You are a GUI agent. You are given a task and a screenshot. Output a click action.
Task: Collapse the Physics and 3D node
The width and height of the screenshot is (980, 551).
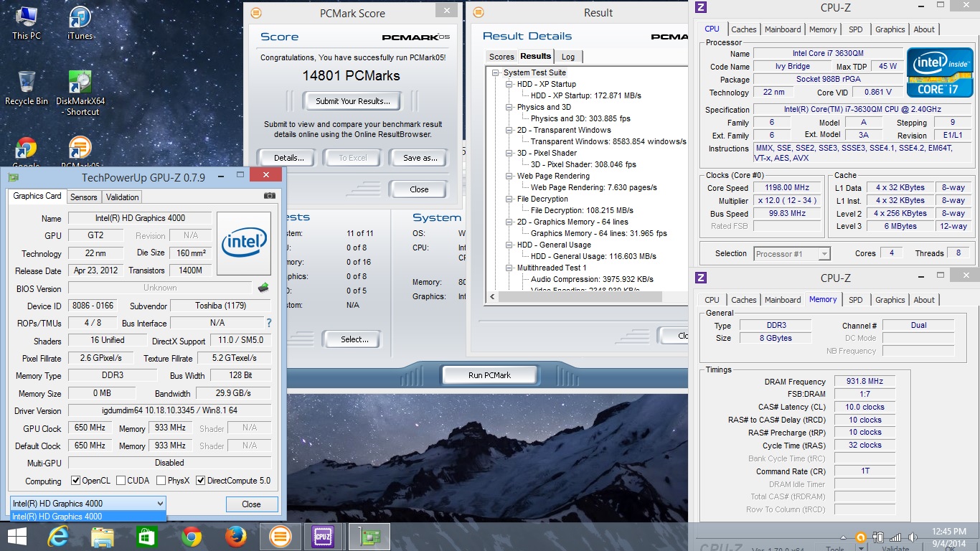tap(509, 107)
